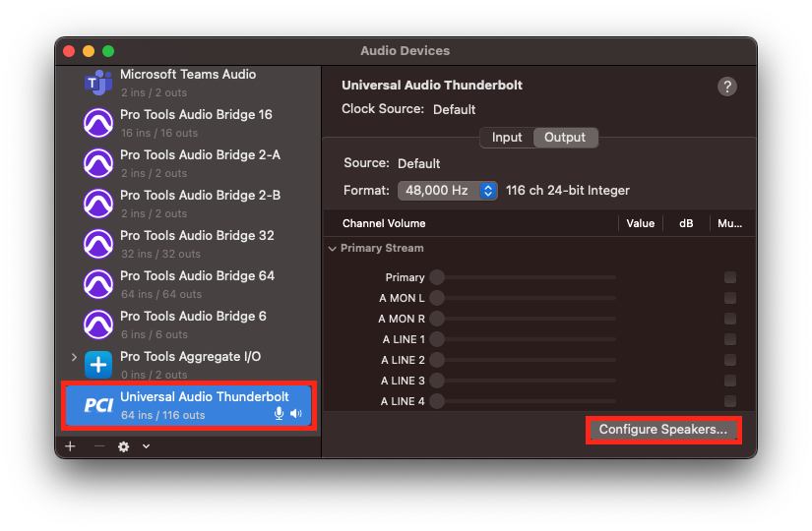Select Pro Tools Audio Bridge 16 device
The height and width of the screenshot is (531, 812).
(x=190, y=123)
